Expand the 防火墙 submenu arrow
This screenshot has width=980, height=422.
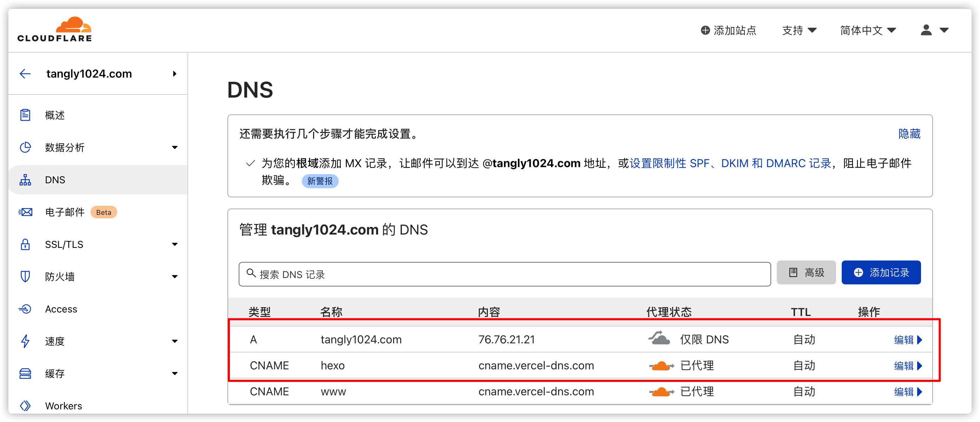coord(174,277)
